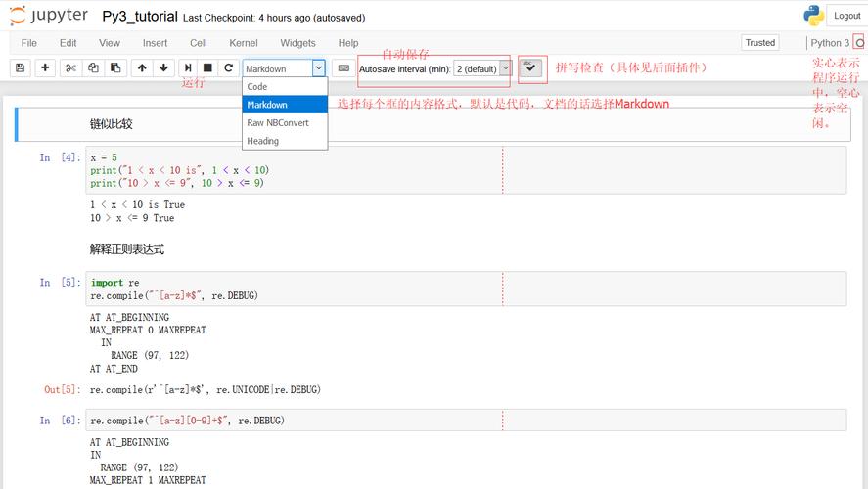
Task: Click the Trusted notebook button
Action: 760,43
